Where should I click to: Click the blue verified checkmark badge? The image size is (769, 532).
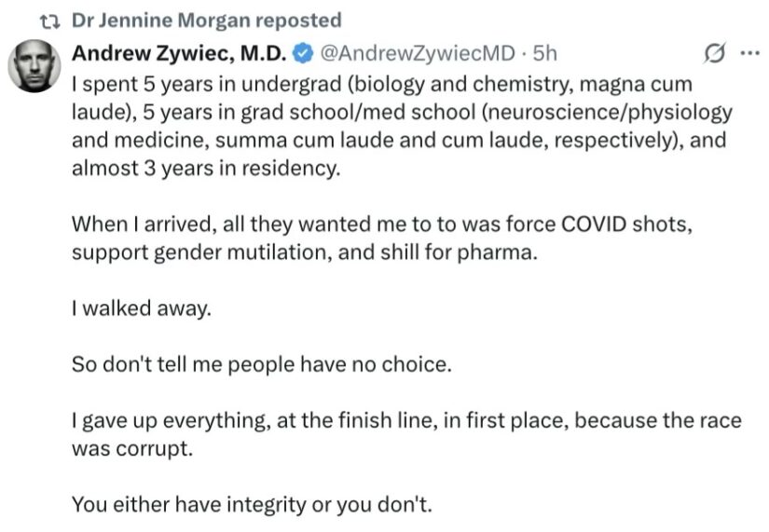click(x=303, y=53)
